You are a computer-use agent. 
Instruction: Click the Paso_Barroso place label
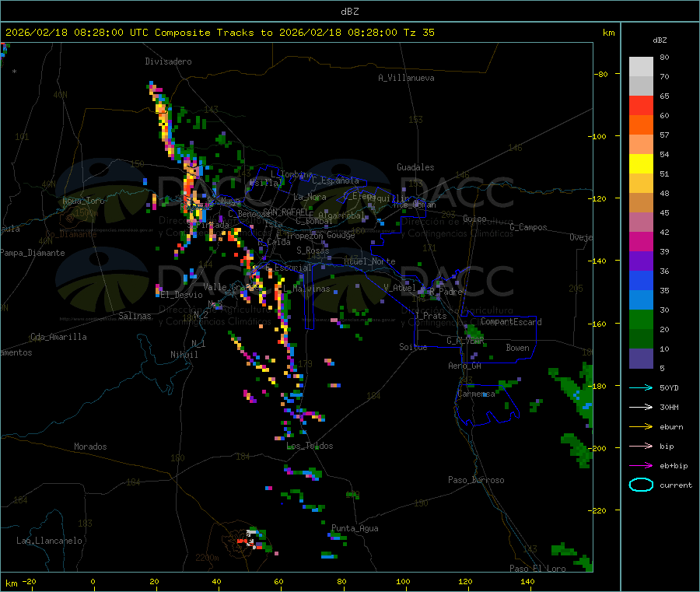476,480
